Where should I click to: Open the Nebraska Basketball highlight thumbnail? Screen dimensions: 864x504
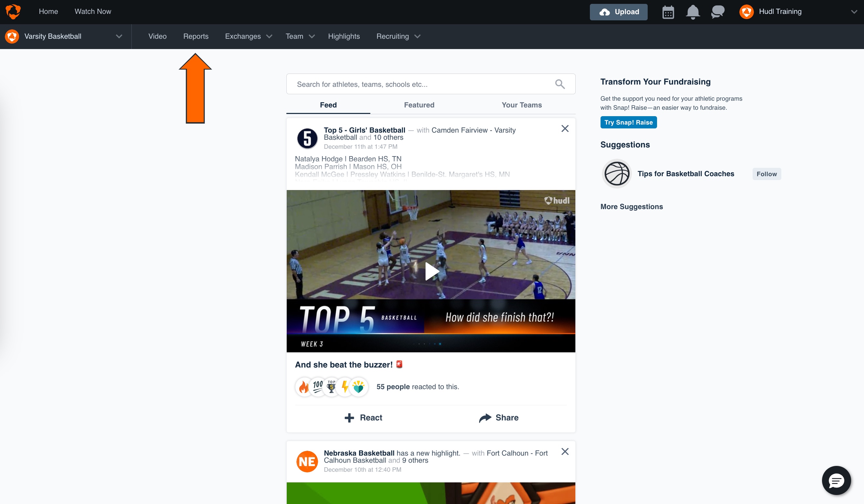click(431, 493)
